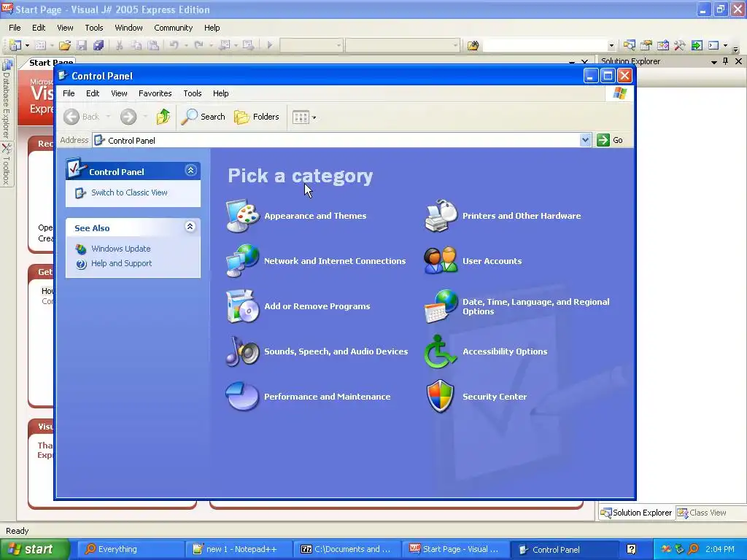Collapse the See Also section
This screenshot has width=747, height=560.
190,227
